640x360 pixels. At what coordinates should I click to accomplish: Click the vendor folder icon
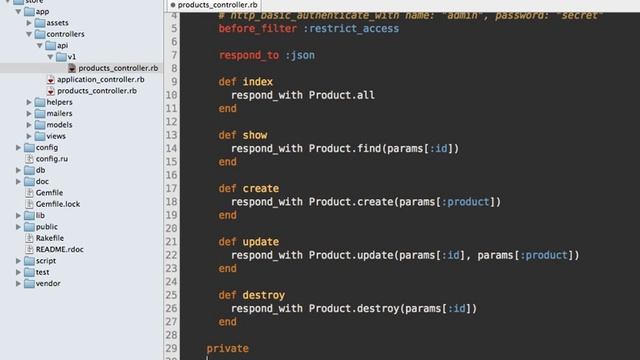29,283
